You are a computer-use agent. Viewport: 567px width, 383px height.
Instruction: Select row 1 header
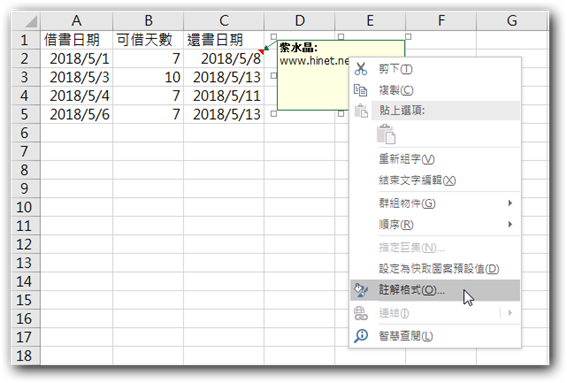click(x=25, y=40)
